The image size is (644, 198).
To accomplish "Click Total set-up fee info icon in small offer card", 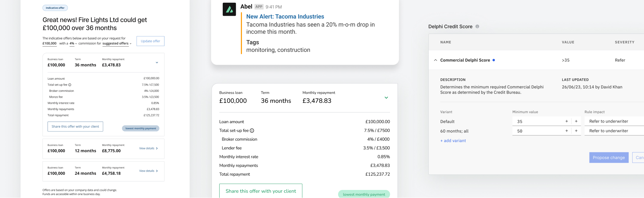I will pyautogui.click(x=70, y=85).
